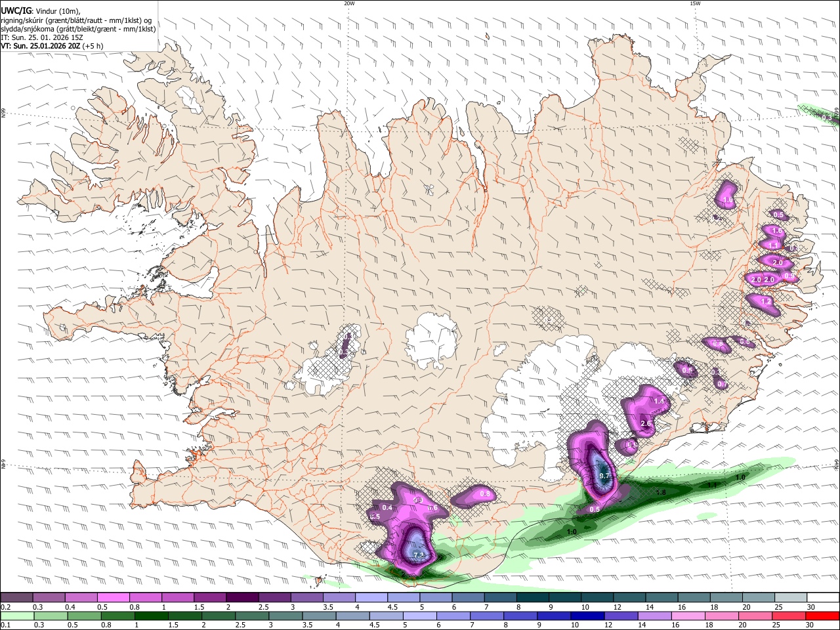
Task: Pick the bright pink upper swatch between 0.5 and 0.8
Action: coord(114,598)
